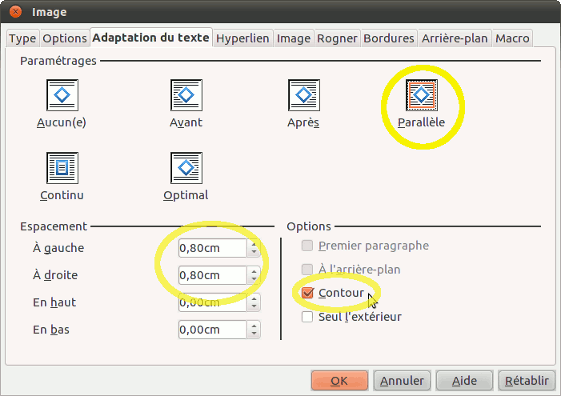Open help with the Aide button

click(x=464, y=381)
